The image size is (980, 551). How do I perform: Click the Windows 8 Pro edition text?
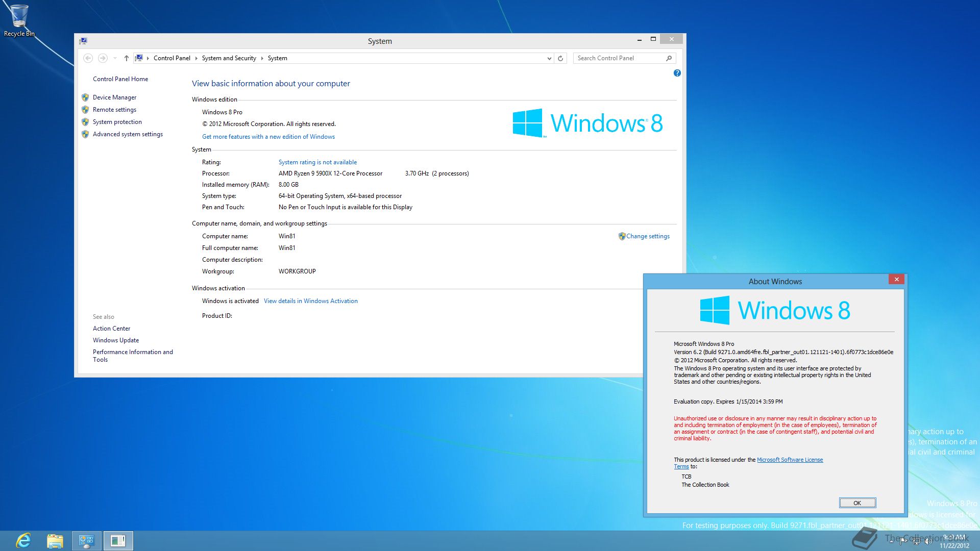click(222, 112)
